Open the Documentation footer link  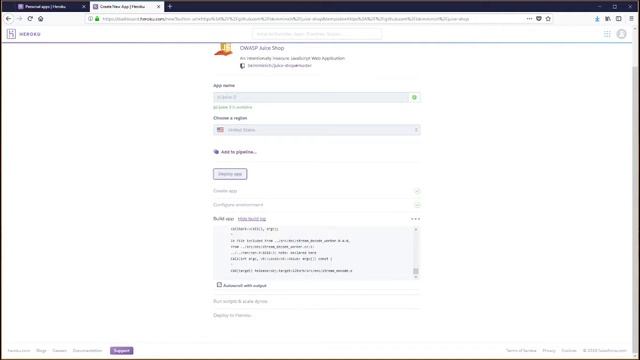coord(87,351)
